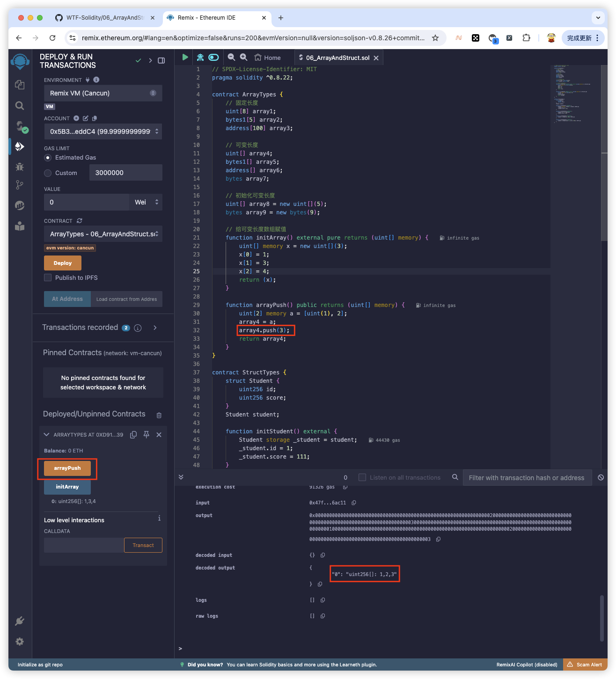Click Scam Alert in status bar

coord(585,664)
